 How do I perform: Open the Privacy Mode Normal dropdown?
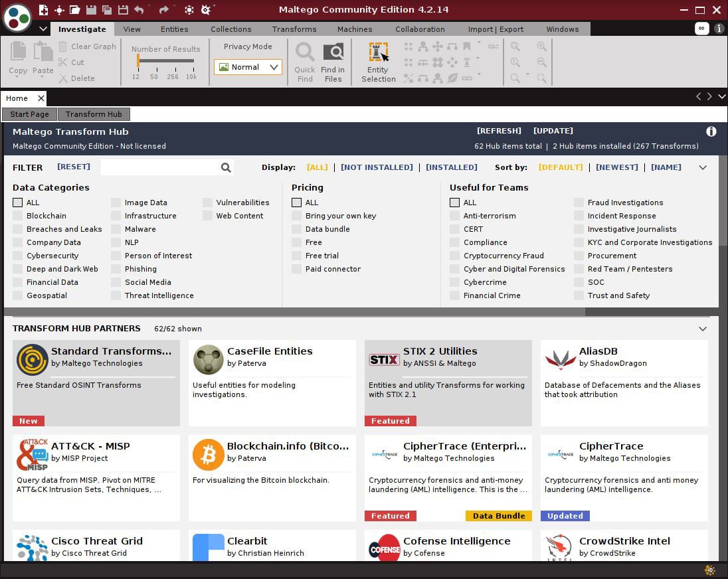pos(248,67)
